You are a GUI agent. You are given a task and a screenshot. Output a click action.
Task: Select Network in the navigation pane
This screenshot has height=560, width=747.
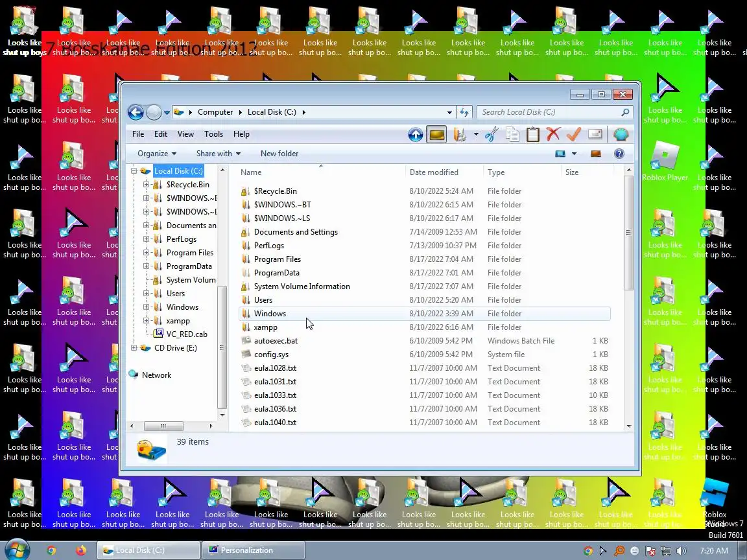[x=156, y=375]
